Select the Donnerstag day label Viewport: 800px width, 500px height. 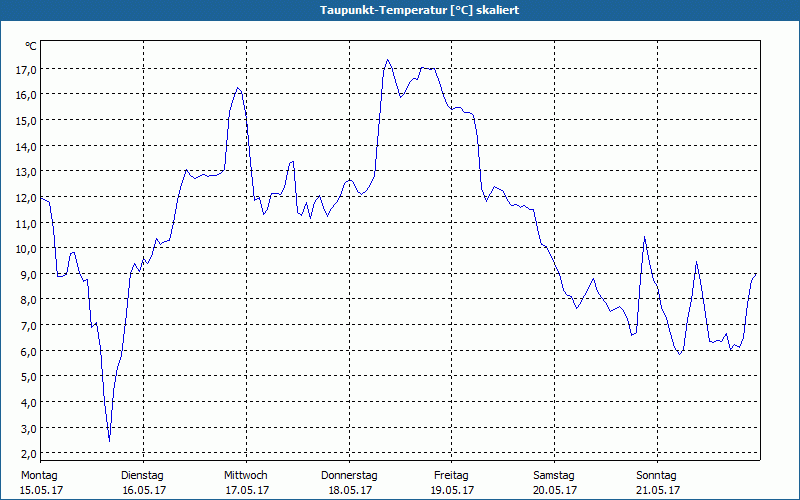tap(349, 476)
